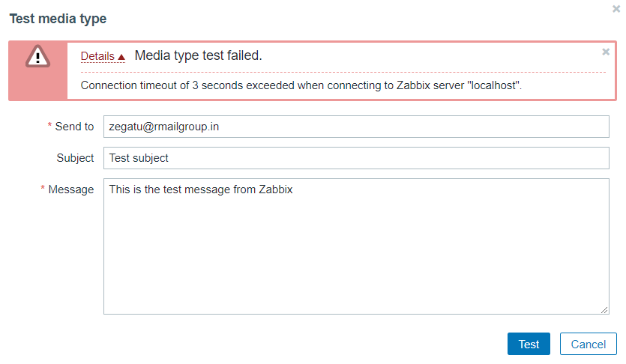Click the Test media type dialog title
This screenshot has height=364, width=626.
58,19
